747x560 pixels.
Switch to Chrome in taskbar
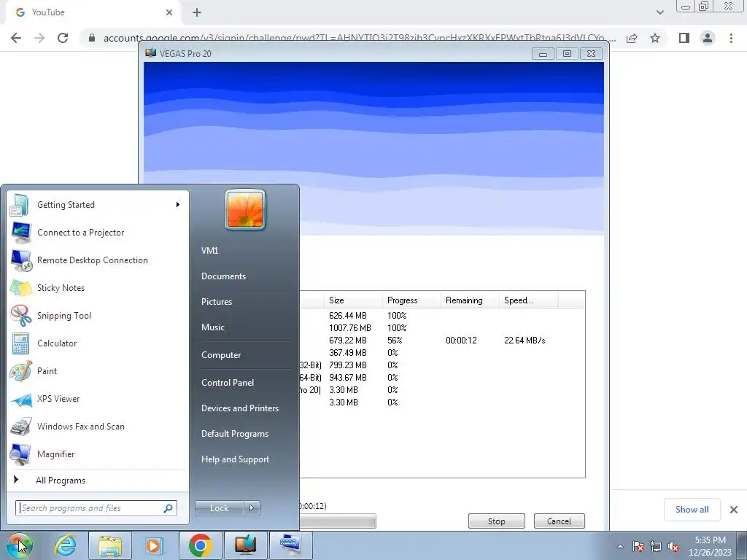pos(200,545)
